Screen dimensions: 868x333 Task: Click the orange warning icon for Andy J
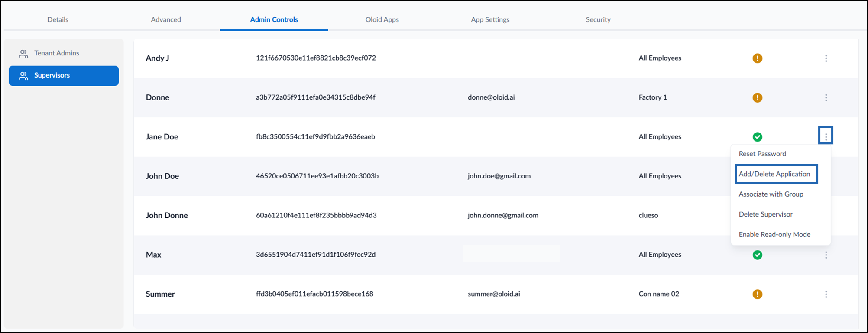pyautogui.click(x=757, y=58)
